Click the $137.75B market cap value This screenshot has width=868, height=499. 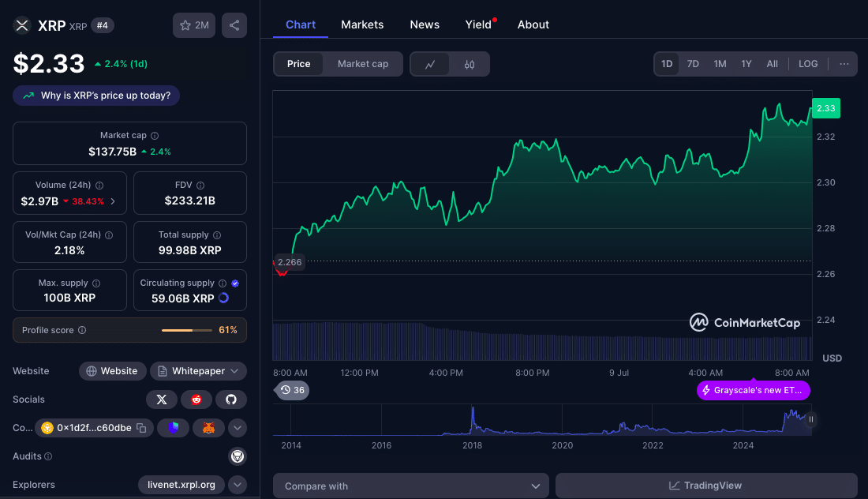tap(112, 151)
